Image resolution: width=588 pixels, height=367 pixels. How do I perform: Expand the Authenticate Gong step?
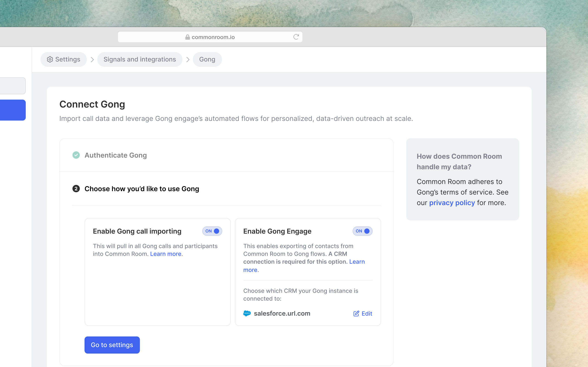(116, 155)
